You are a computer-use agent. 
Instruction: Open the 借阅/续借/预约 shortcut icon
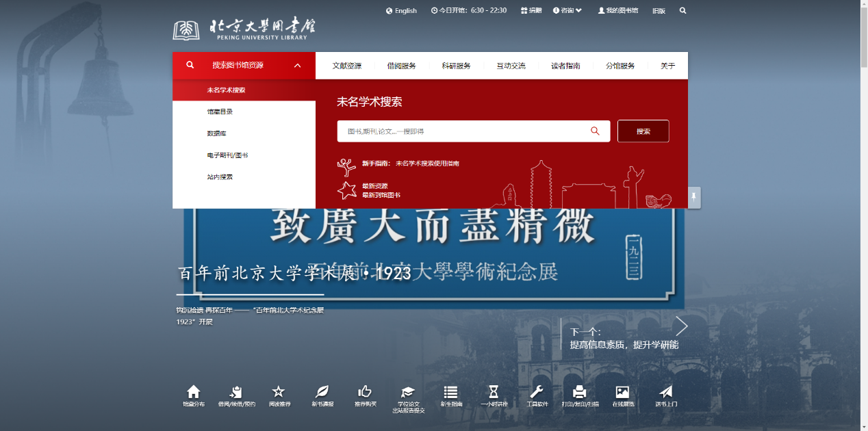pyautogui.click(x=236, y=391)
